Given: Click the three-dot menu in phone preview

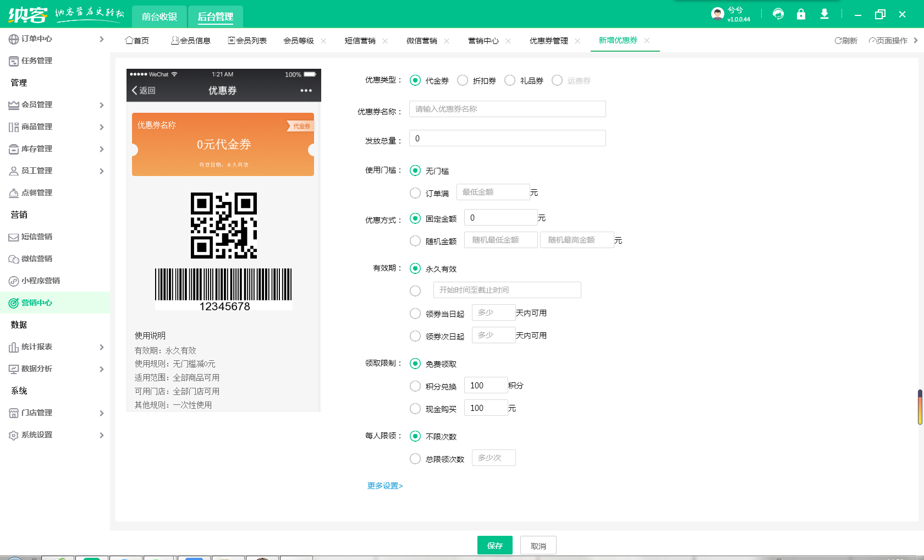Looking at the screenshot, I should pyautogui.click(x=306, y=90).
